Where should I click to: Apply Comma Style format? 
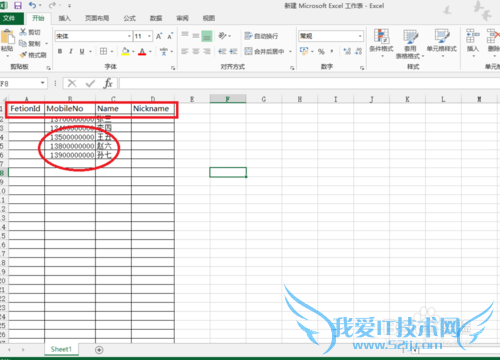click(332, 51)
